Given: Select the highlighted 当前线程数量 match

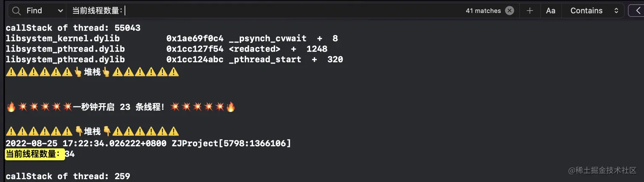Looking at the screenshot, I should point(35,154).
